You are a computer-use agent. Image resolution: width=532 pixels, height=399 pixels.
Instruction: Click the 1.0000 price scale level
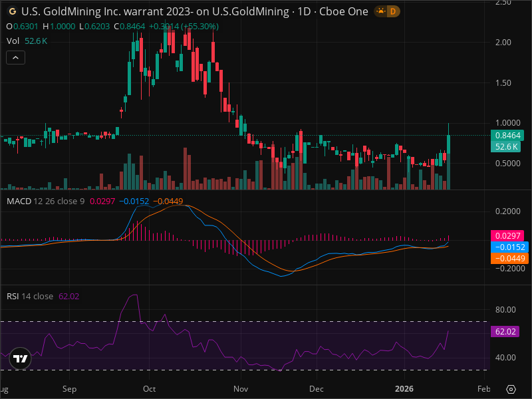(x=507, y=123)
